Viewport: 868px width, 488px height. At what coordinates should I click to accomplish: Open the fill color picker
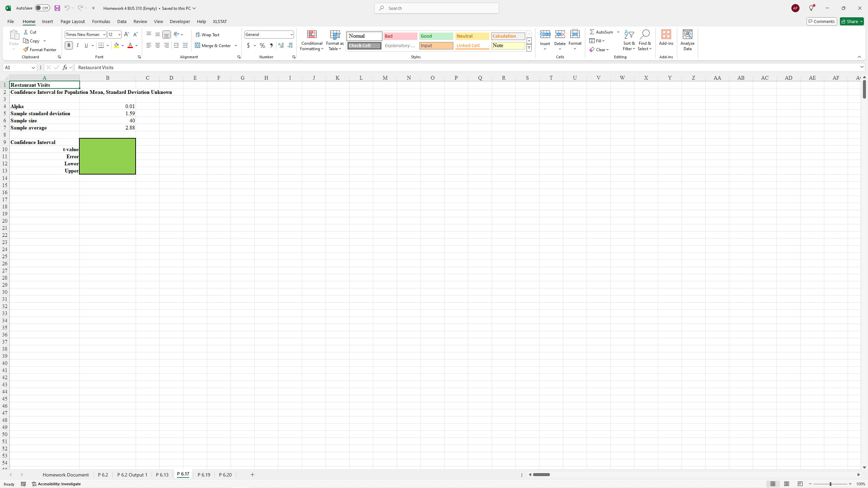pos(123,45)
